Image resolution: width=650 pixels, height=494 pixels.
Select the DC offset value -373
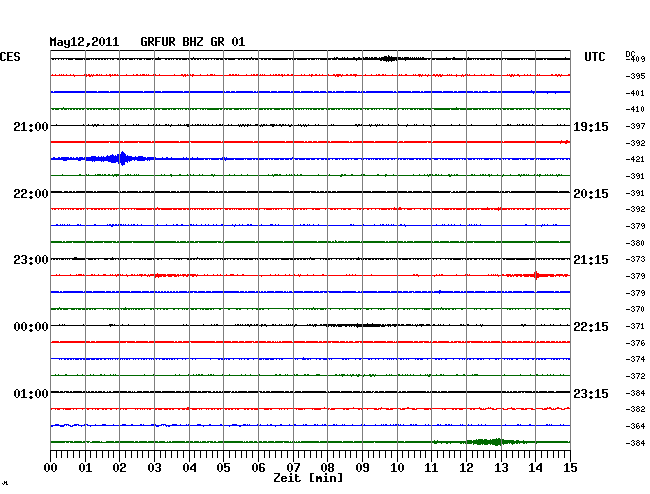(x=635, y=259)
